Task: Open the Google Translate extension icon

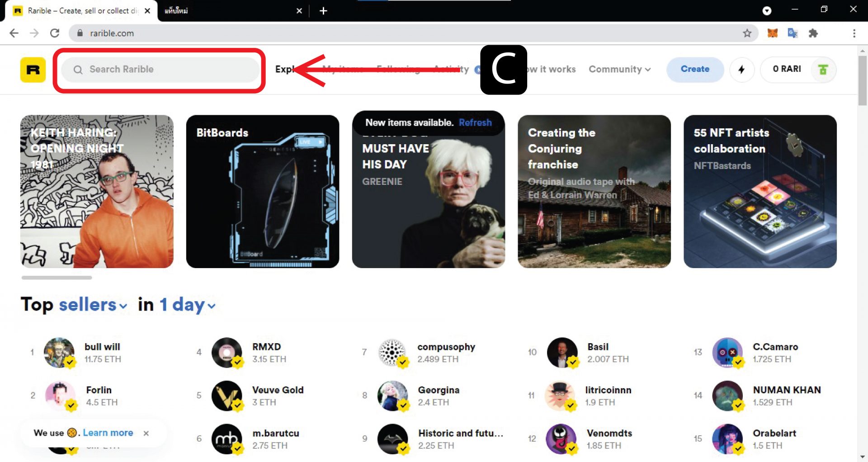Action: point(793,33)
